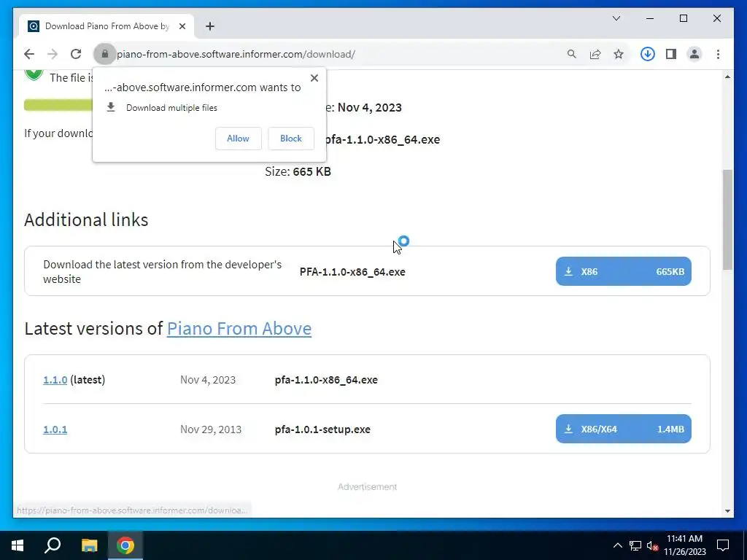Block multiple file downloads
The height and width of the screenshot is (560, 747).
pos(290,139)
